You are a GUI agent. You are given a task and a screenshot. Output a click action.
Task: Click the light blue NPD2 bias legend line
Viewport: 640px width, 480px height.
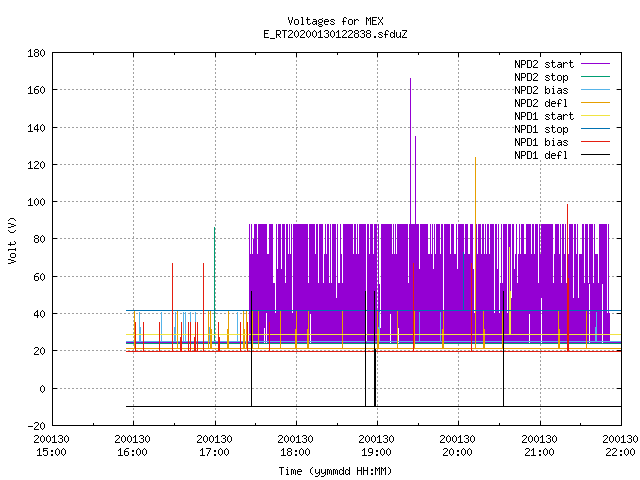point(595,90)
